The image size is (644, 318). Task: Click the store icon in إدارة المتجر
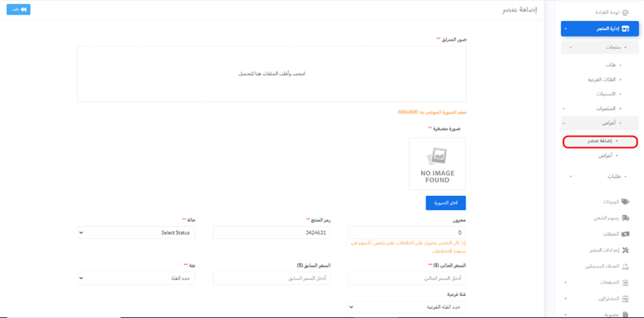pos(625,28)
